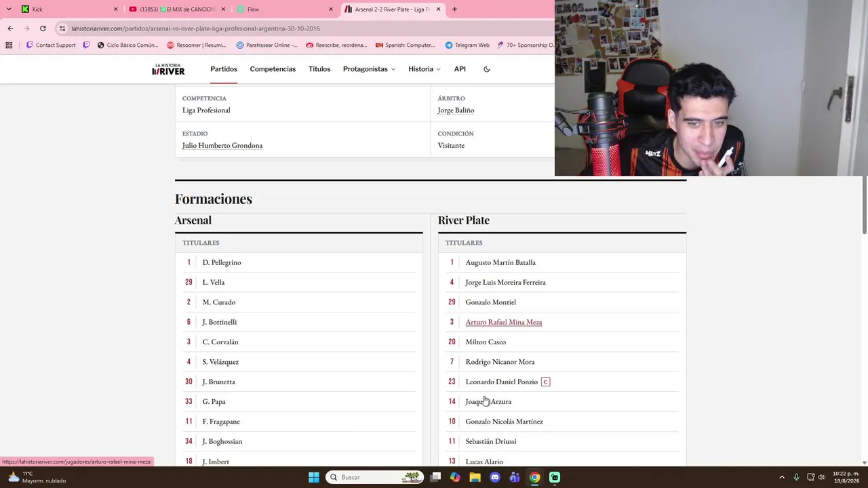Open the weather widget in the taskbar
The width and height of the screenshot is (868, 488).
click(37, 477)
